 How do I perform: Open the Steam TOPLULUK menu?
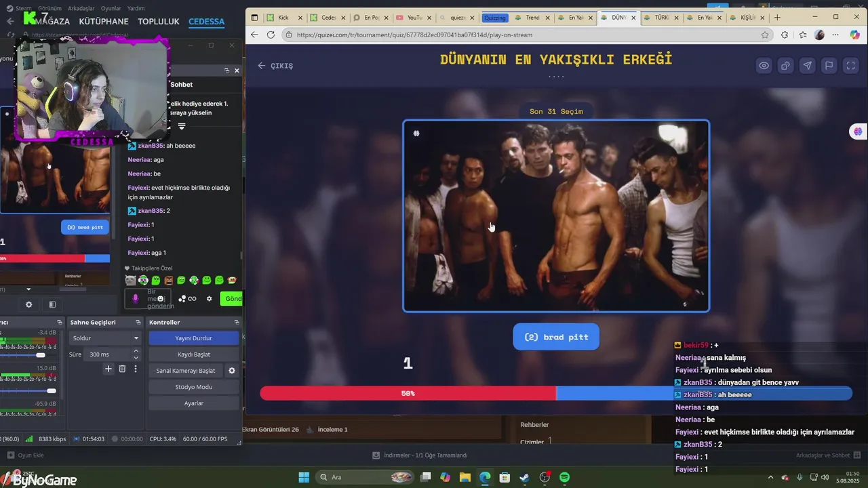click(159, 21)
